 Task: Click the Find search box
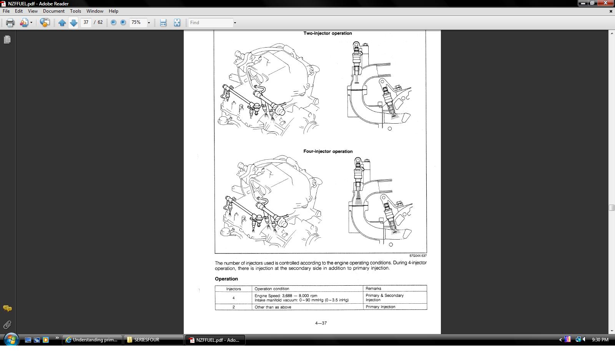(x=211, y=23)
